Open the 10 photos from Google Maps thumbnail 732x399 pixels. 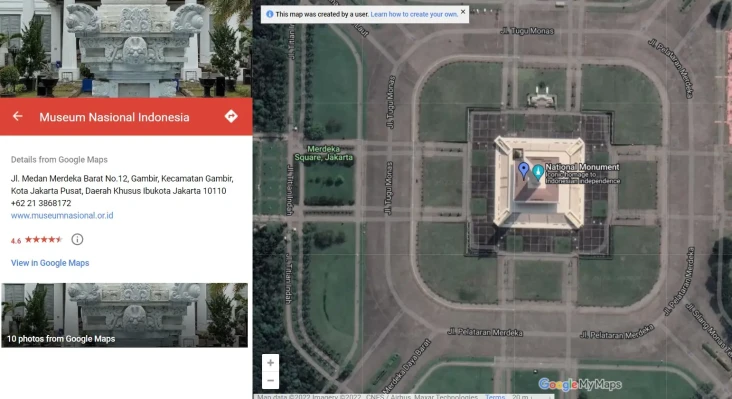125,315
